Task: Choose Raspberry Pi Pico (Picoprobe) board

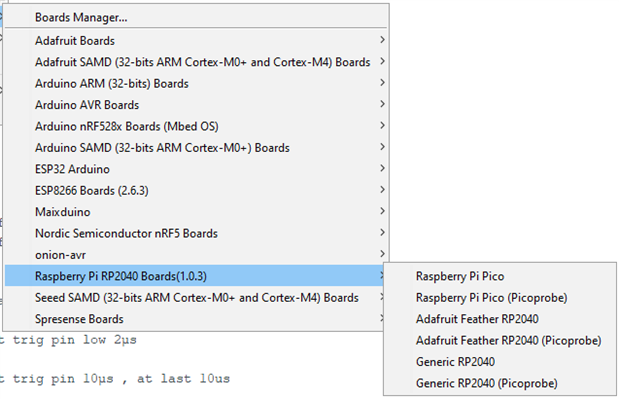Action: coord(500,297)
